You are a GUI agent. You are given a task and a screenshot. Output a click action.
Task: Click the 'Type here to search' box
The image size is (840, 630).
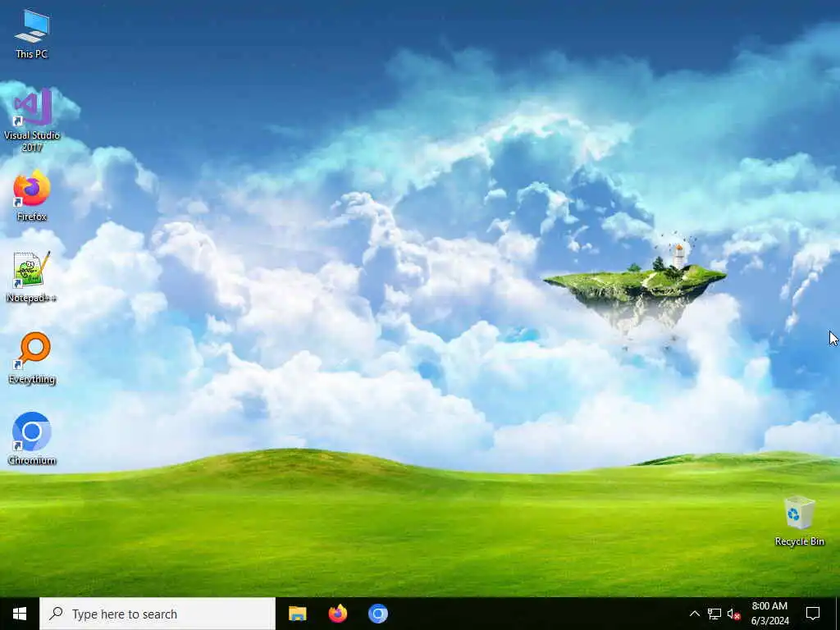[x=157, y=614]
